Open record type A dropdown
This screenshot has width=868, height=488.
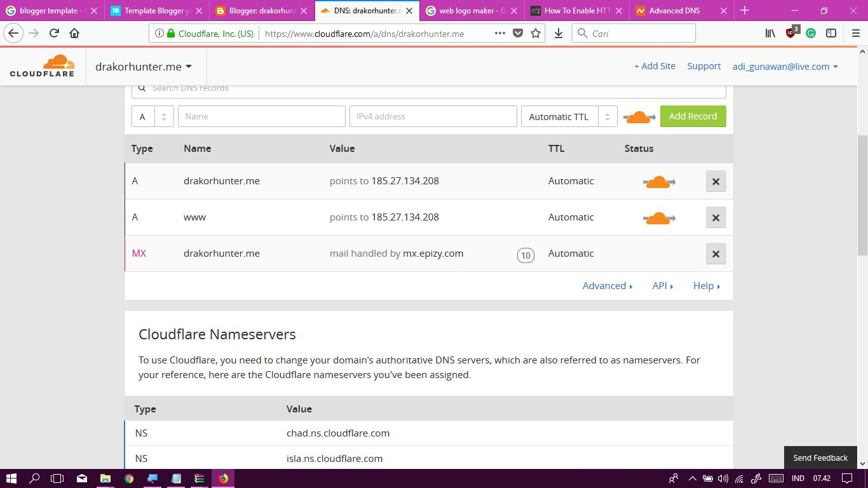pos(153,116)
